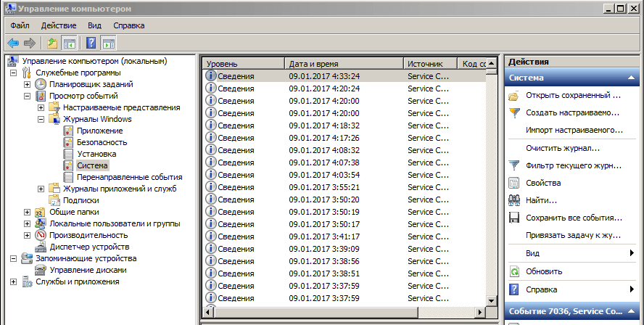Click the event list scroll up arrow
Viewport: 644px width, 325px height.
click(491, 64)
